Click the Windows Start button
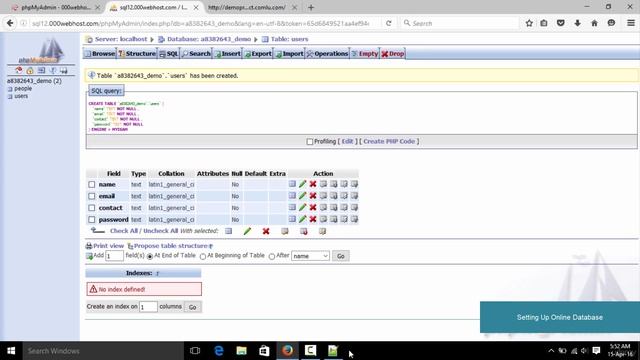The height and width of the screenshot is (360, 640). coord(11,351)
